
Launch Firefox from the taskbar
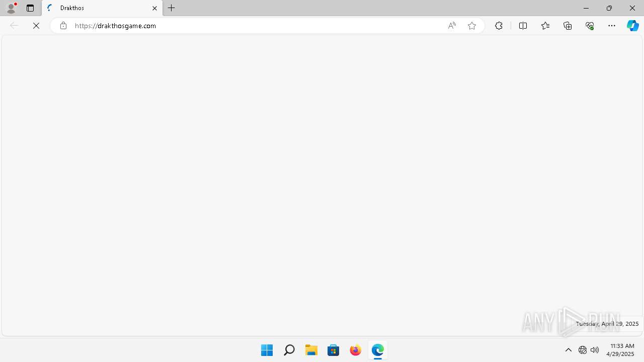[355, 350]
